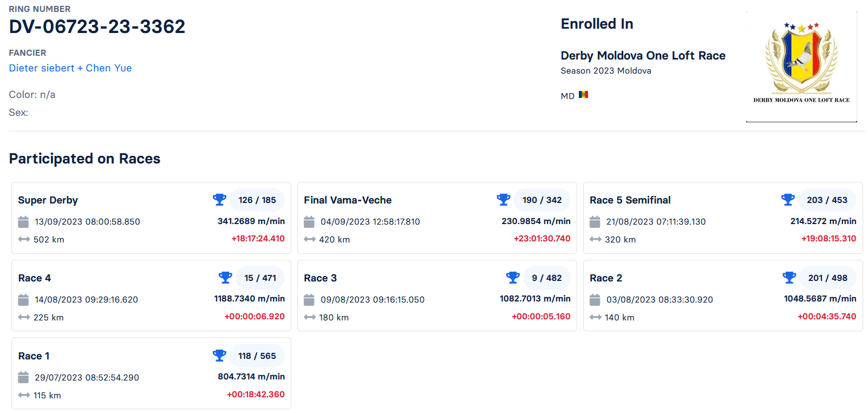Click the Race 1 trophy icon
Screen dimensions: 868x413
click(219, 356)
